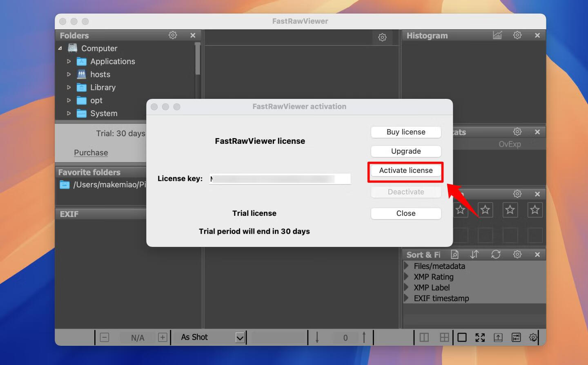Click the upload arrow icon in bottom bar
Viewport: 588px width, 365px height.
498,337
